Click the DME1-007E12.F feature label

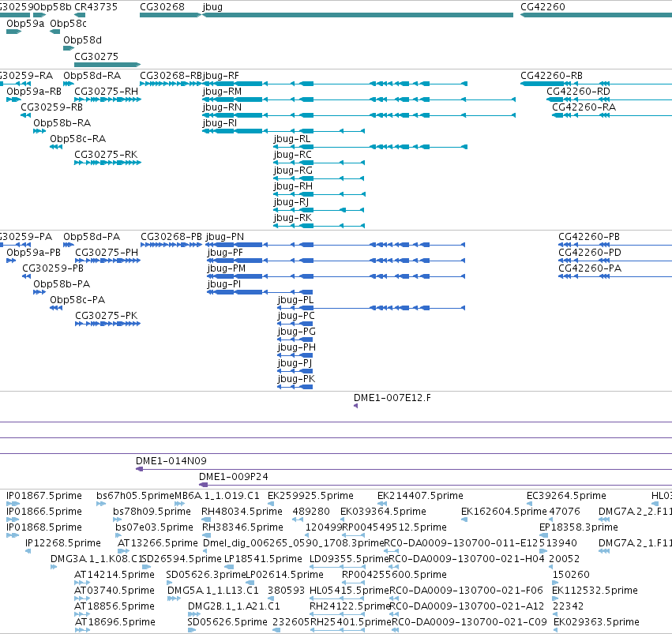[x=392, y=398]
